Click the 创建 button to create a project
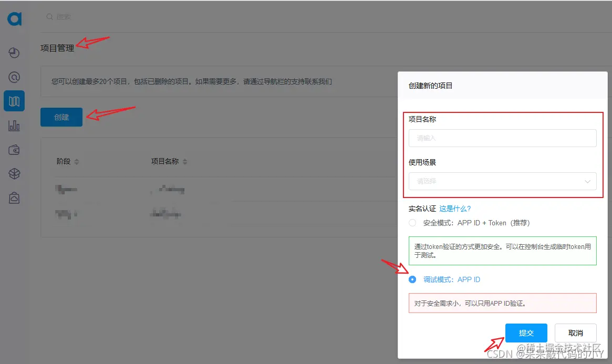The height and width of the screenshot is (364, 612). (x=61, y=118)
